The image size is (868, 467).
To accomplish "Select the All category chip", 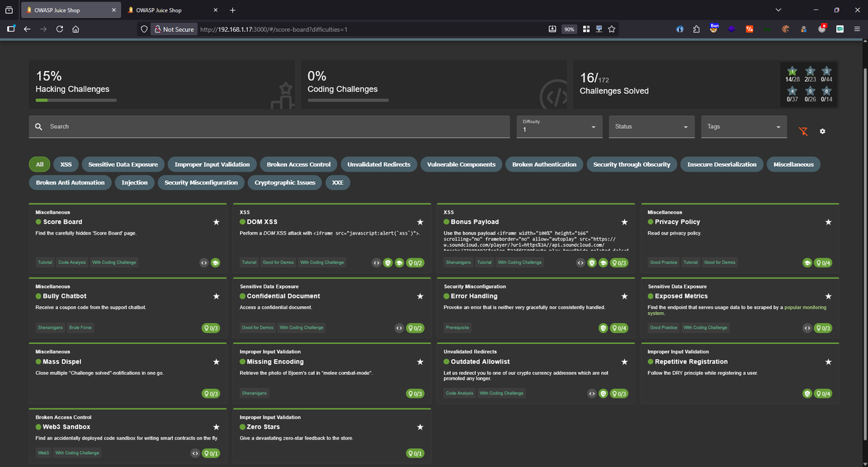I will coord(40,164).
